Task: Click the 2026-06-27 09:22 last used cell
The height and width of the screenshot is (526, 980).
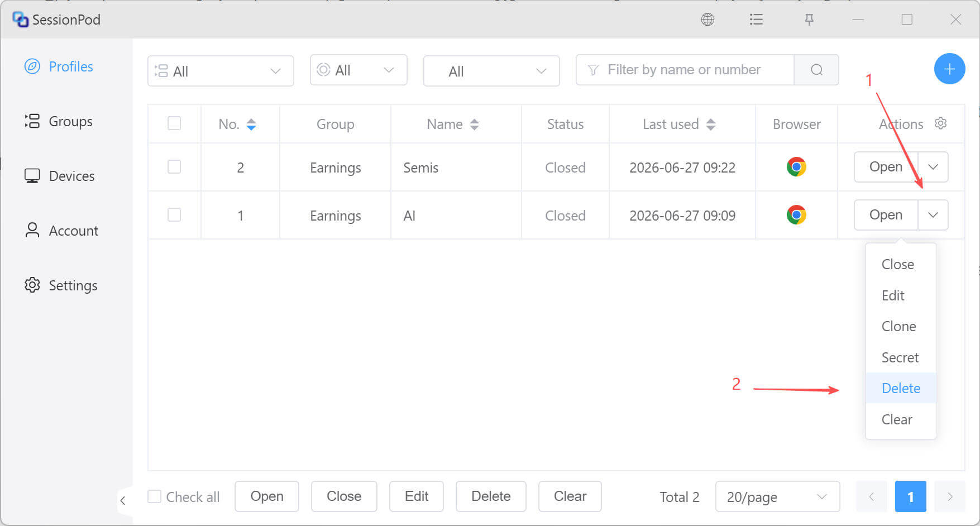Action: coord(682,168)
